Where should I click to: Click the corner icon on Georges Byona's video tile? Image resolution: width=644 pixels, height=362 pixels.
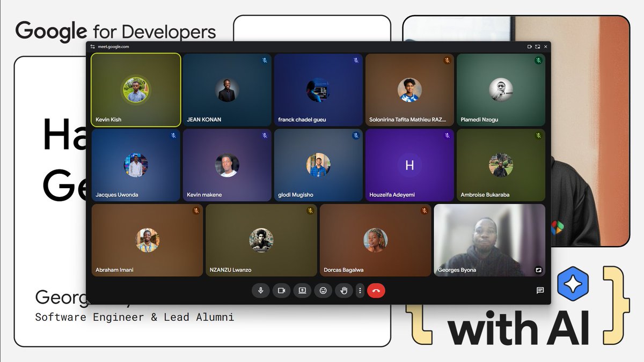coord(538,270)
